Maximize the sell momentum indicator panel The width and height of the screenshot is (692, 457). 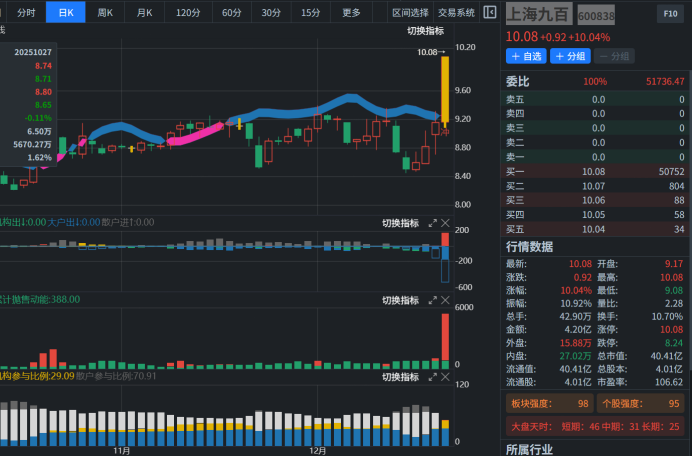pos(433,300)
